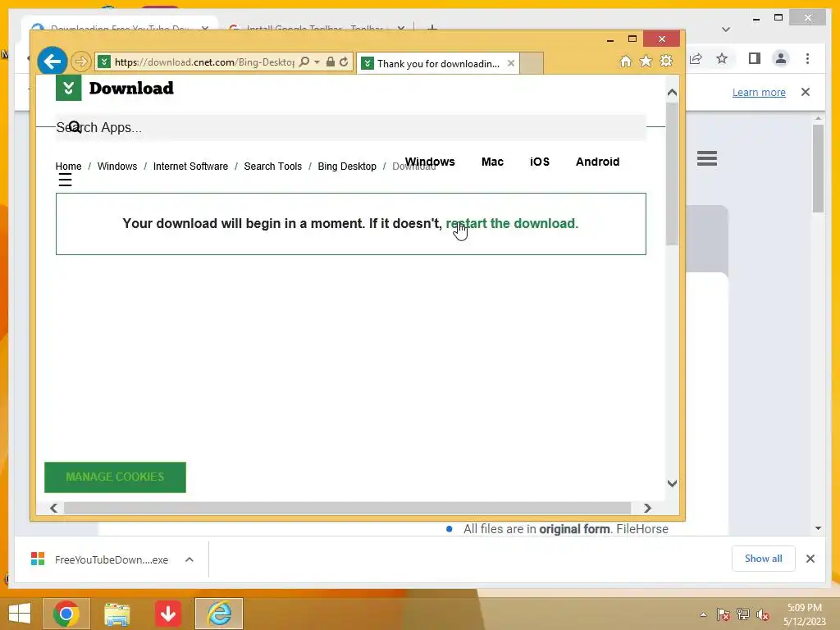Show hidden system tray icons
The image size is (840, 630).
[703, 614]
